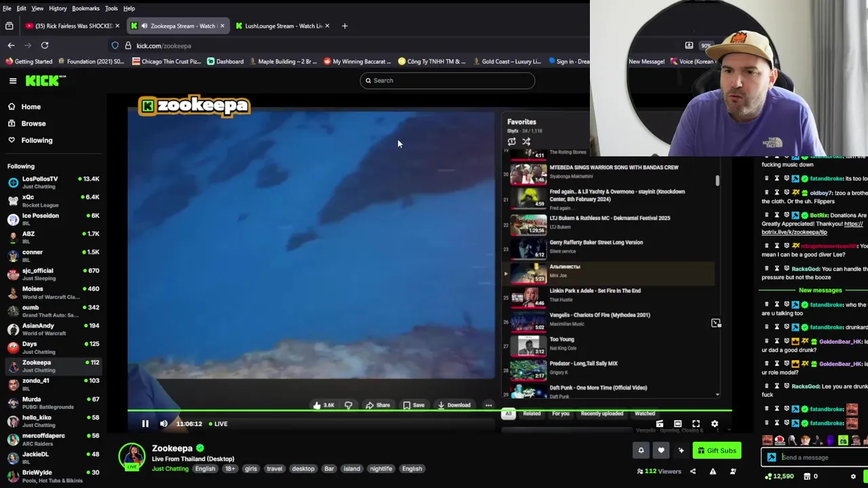Click the Download arrow under the video
Screen dimensions: 868x488
click(x=454, y=405)
